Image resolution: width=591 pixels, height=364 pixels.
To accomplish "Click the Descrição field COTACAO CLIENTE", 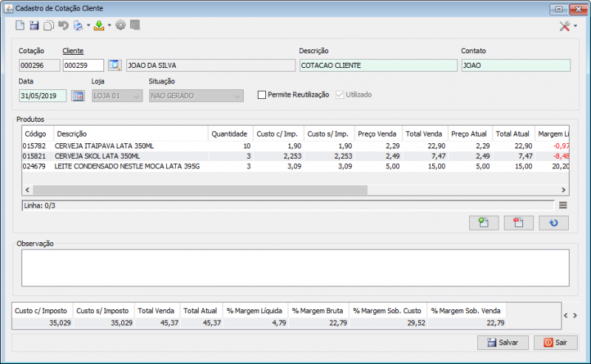I will pos(378,65).
